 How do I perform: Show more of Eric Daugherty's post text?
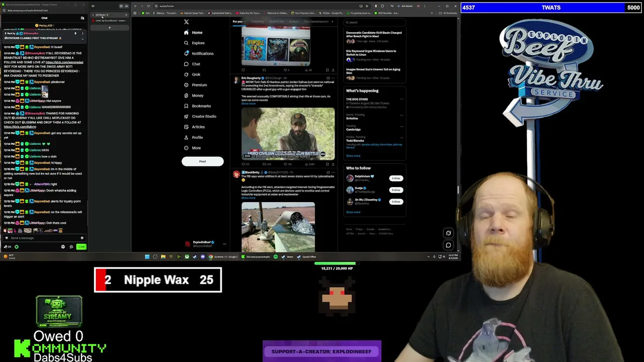tap(248, 104)
